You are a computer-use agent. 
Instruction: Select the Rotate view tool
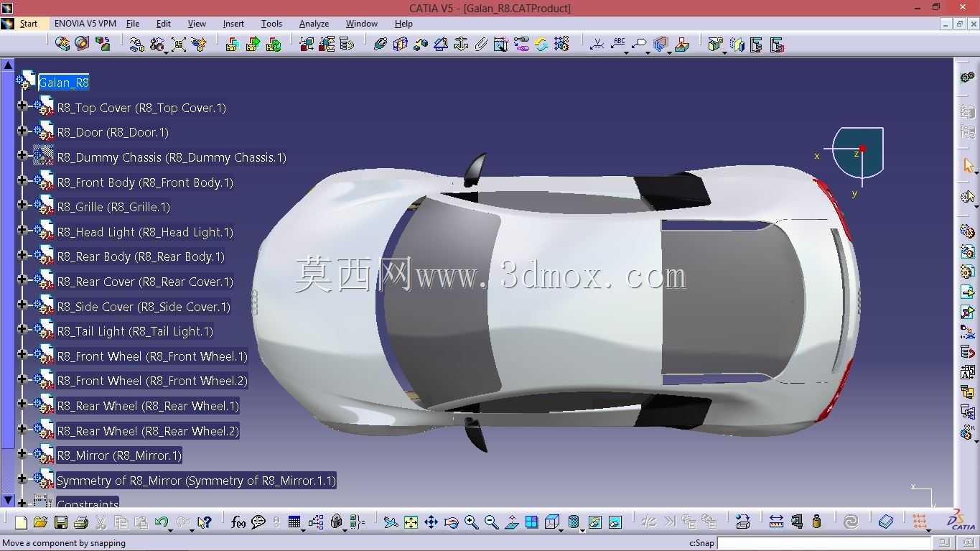pos(451,522)
